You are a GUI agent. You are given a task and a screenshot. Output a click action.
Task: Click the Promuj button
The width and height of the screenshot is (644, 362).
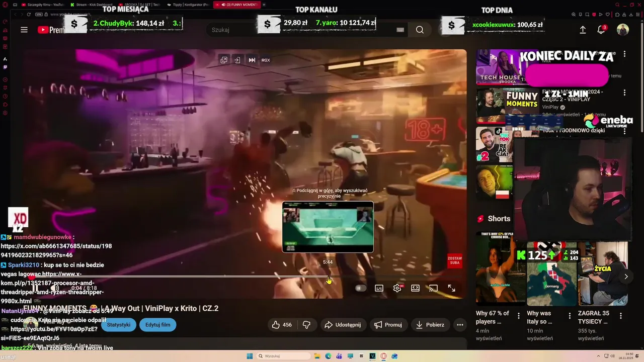pyautogui.click(x=388, y=325)
